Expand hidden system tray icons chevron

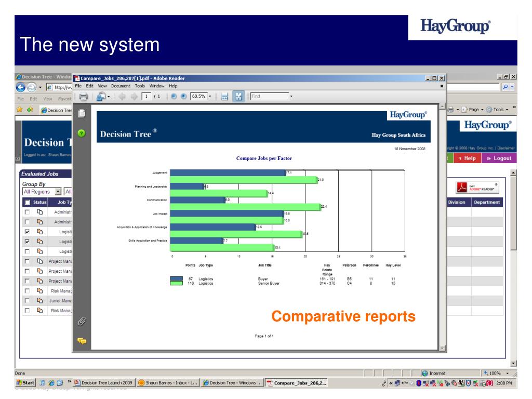(x=391, y=383)
